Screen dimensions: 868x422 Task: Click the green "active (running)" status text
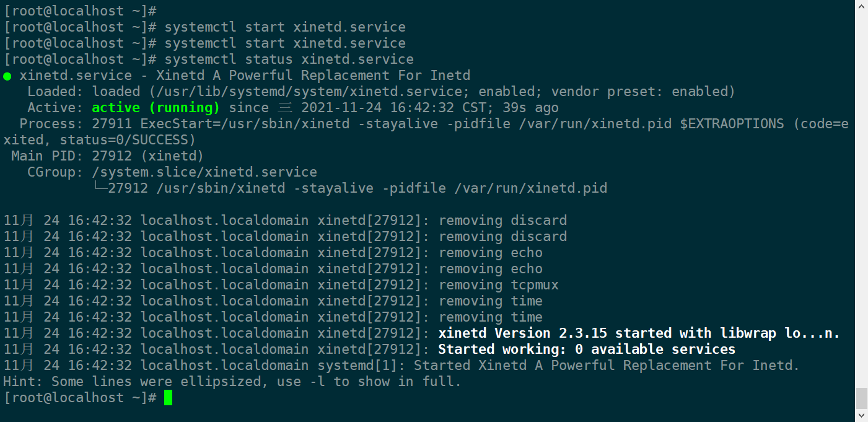pos(156,108)
